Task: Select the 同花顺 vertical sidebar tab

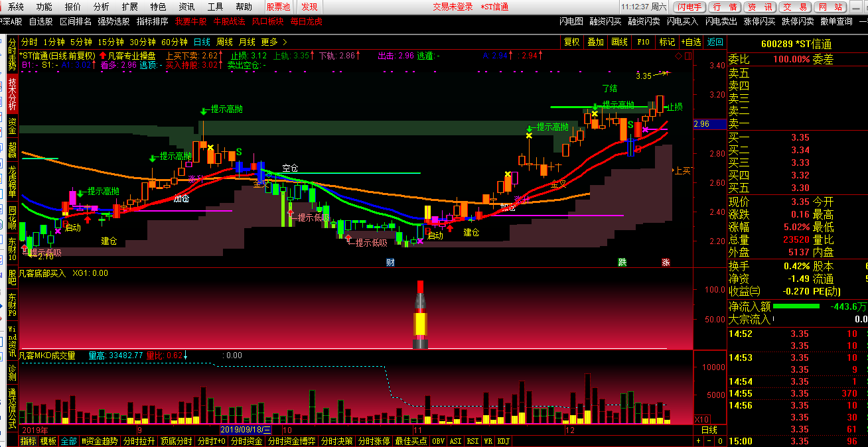Action: [13, 218]
